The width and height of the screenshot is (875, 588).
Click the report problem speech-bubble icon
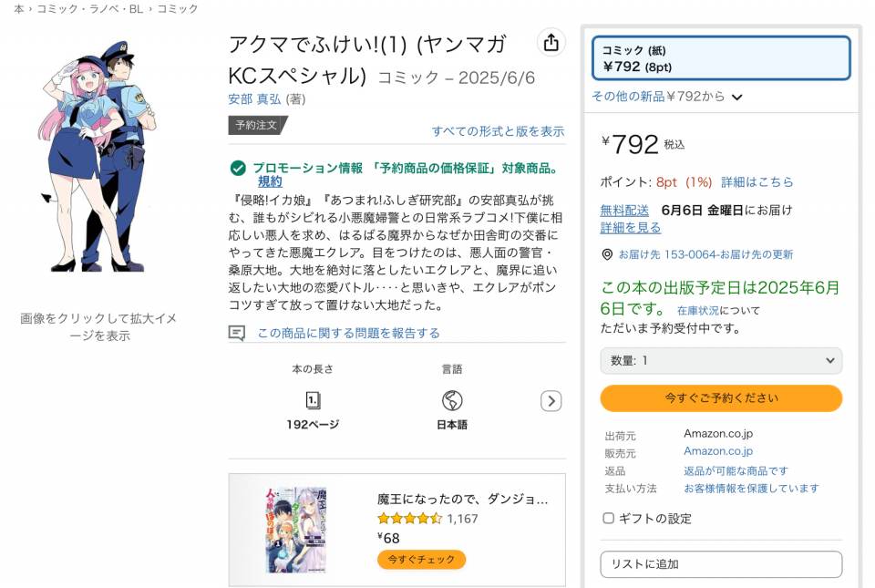tap(237, 333)
